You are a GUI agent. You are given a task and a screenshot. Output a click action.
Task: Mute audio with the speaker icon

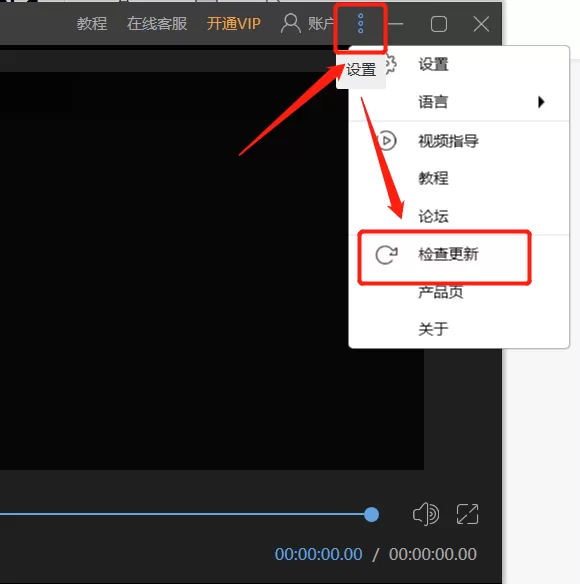(x=426, y=514)
